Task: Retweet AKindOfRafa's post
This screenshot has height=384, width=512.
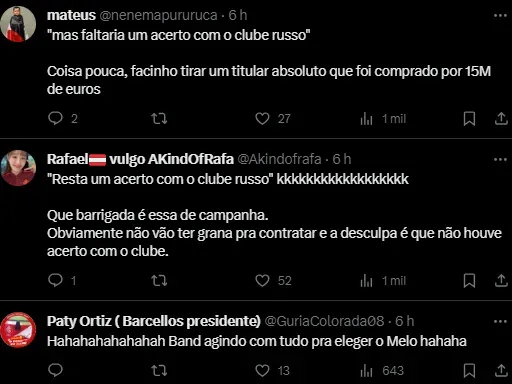Action: [x=159, y=281]
